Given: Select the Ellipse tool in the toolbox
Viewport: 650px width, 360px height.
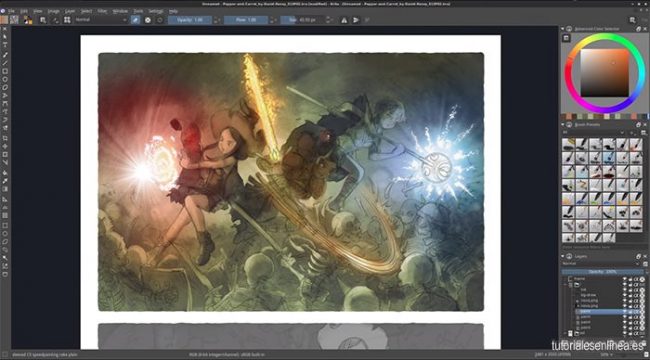Looking at the screenshot, I should pyautogui.click(x=5, y=79).
